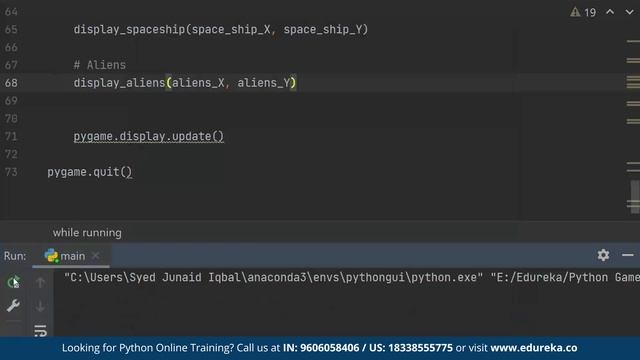This screenshot has width=640, height=360.
Task: Click the space_ship_X argument on line 65
Action: (x=231, y=30)
